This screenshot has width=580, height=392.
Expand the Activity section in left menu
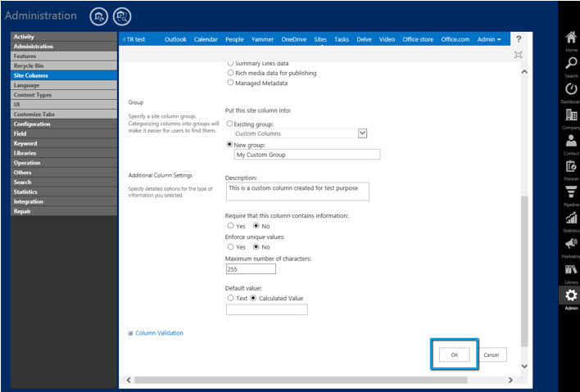pyautogui.click(x=64, y=37)
